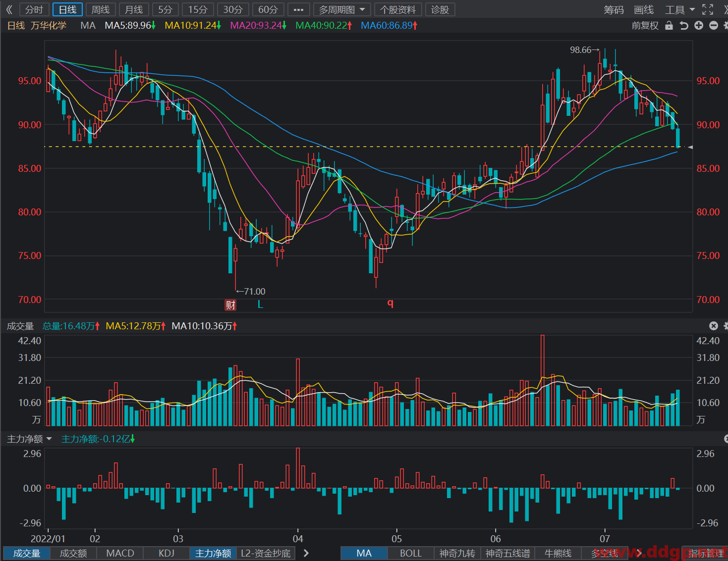The image size is (728, 561).
Task: Toggle fullscreen with expand arrows icon
Action: [708, 9]
